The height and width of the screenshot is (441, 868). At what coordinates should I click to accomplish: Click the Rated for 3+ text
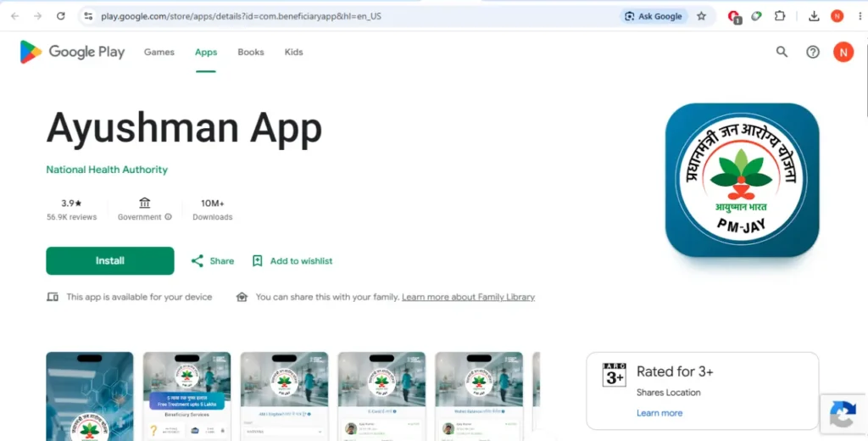tap(675, 371)
